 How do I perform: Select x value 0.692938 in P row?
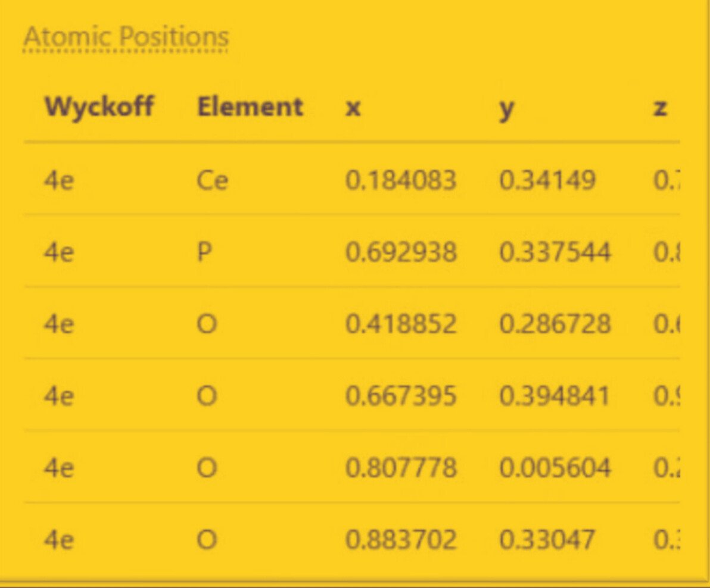[x=401, y=252]
